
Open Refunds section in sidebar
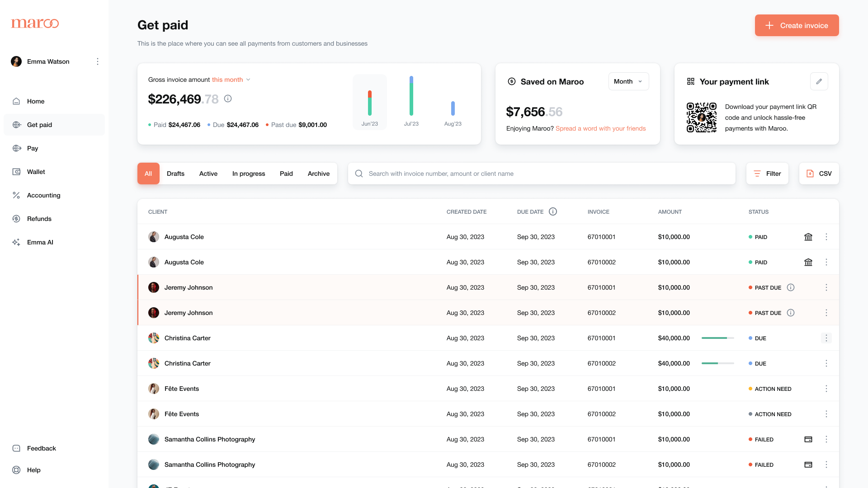pyautogui.click(x=54, y=219)
